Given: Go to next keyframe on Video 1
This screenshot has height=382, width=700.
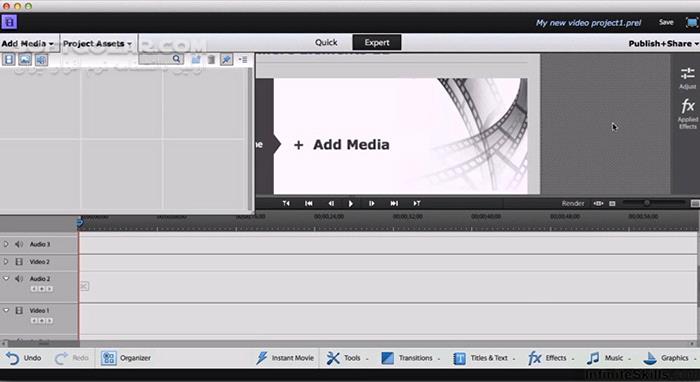Looking at the screenshot, I should (50, 320).
